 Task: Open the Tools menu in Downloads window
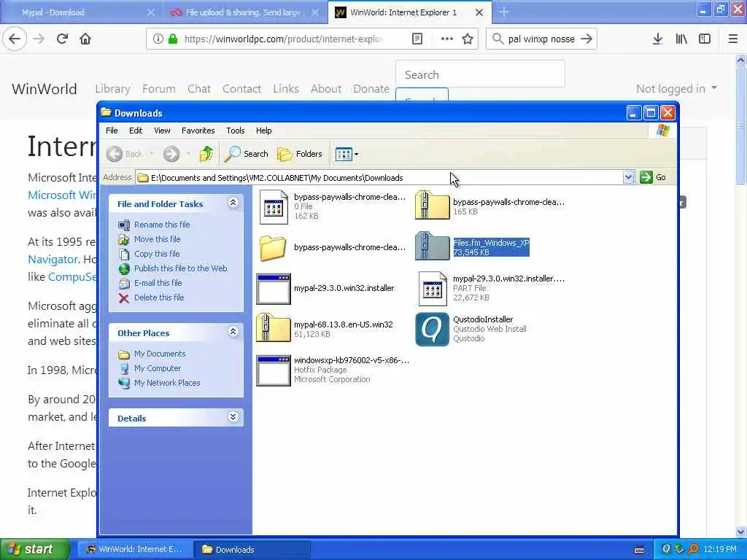[236, 131]
